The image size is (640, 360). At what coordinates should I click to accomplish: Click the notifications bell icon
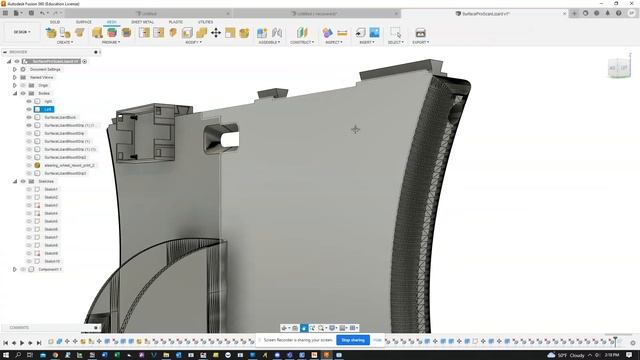coord(608,13)
